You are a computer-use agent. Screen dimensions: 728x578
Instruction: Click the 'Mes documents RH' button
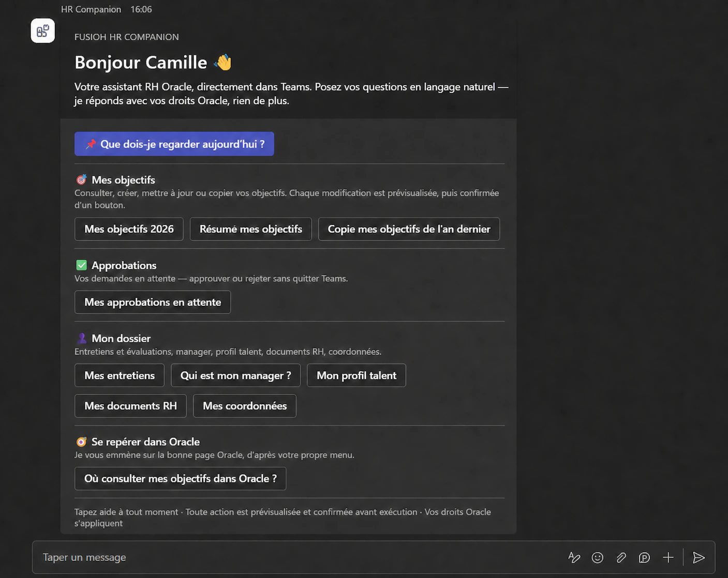(x=130, y=406)
